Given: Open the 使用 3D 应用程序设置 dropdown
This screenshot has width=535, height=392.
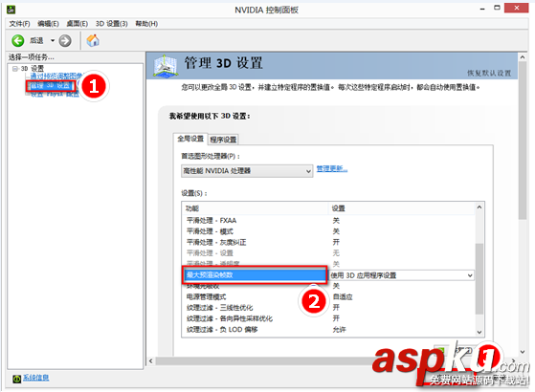Looking at the screenshot, I should [401, 275].
